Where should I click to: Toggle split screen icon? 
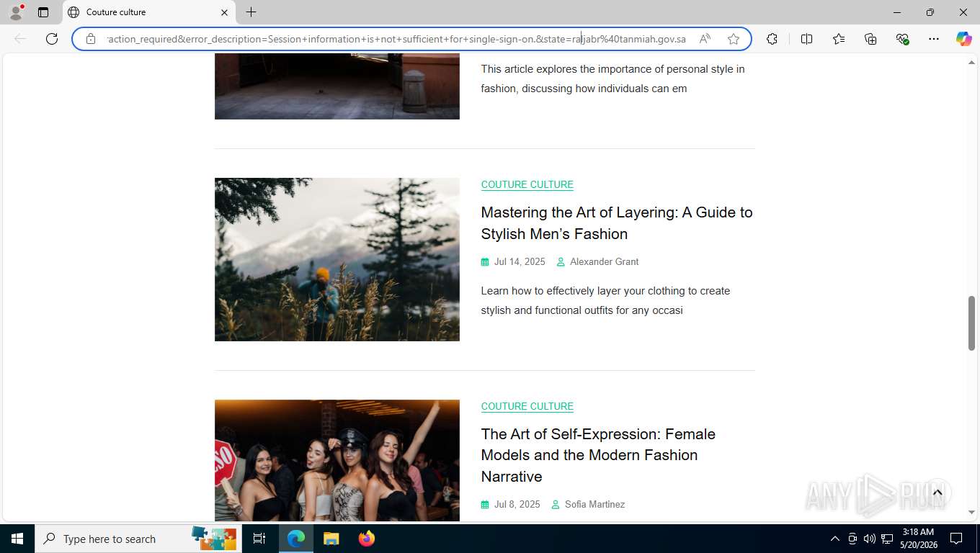(807, 39)
